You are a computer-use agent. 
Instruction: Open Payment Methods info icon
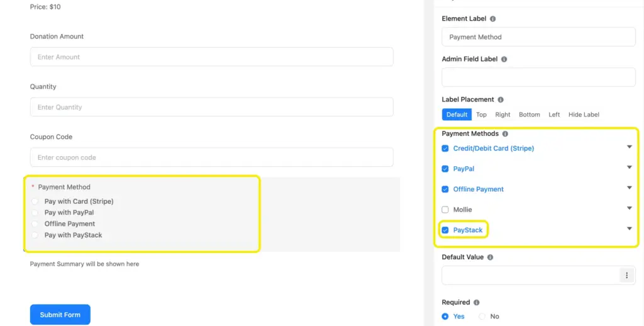pos(505,133)
